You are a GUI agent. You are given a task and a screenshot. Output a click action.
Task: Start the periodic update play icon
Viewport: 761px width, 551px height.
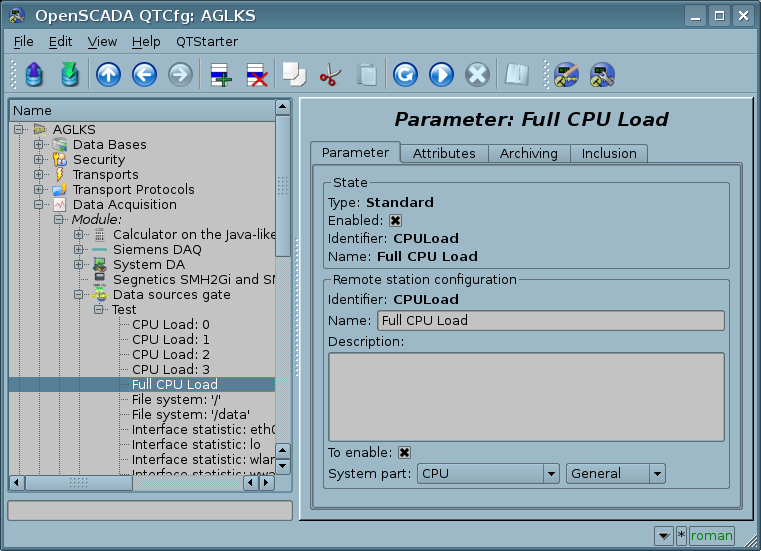pyautogui.click(x=441, y=75)
